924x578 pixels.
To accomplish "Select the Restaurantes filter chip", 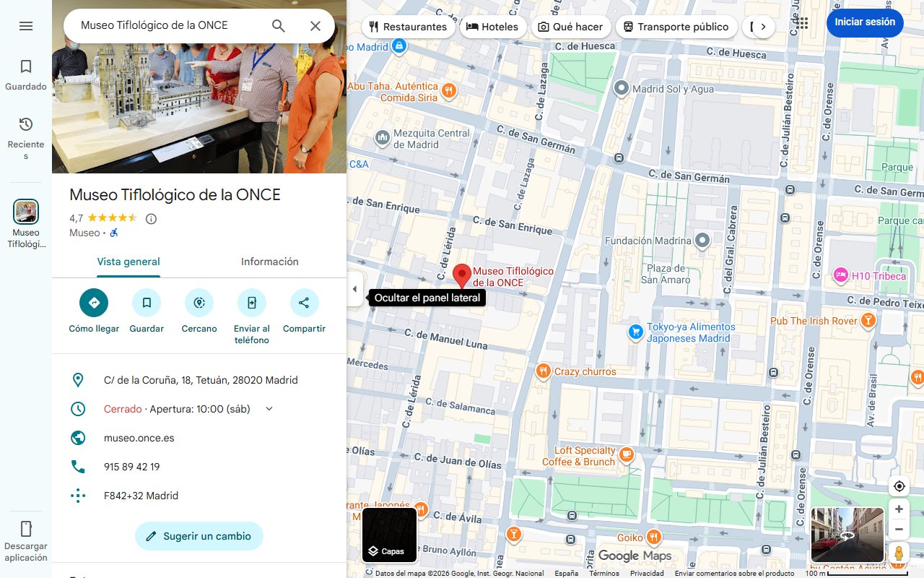I will point(408,27).
